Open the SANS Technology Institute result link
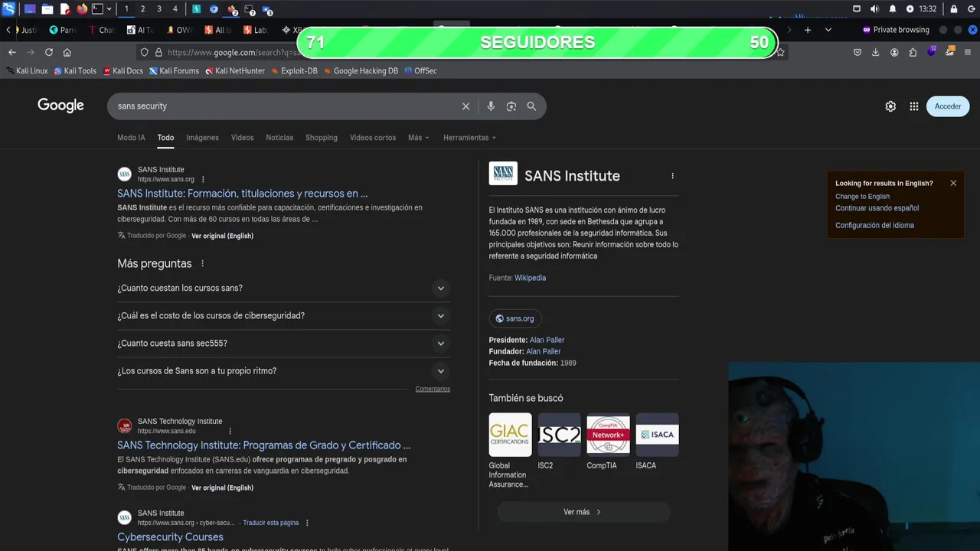 (263, 445)
